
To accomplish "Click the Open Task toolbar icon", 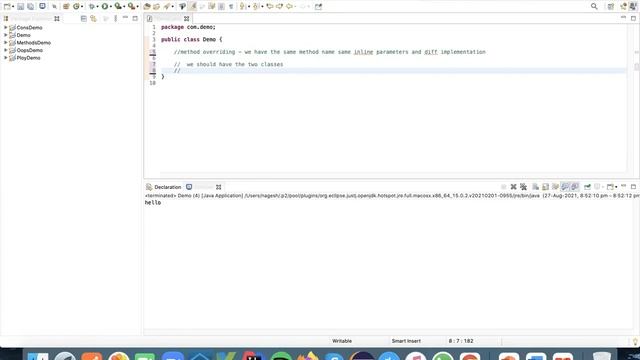I will coord(156,6).
